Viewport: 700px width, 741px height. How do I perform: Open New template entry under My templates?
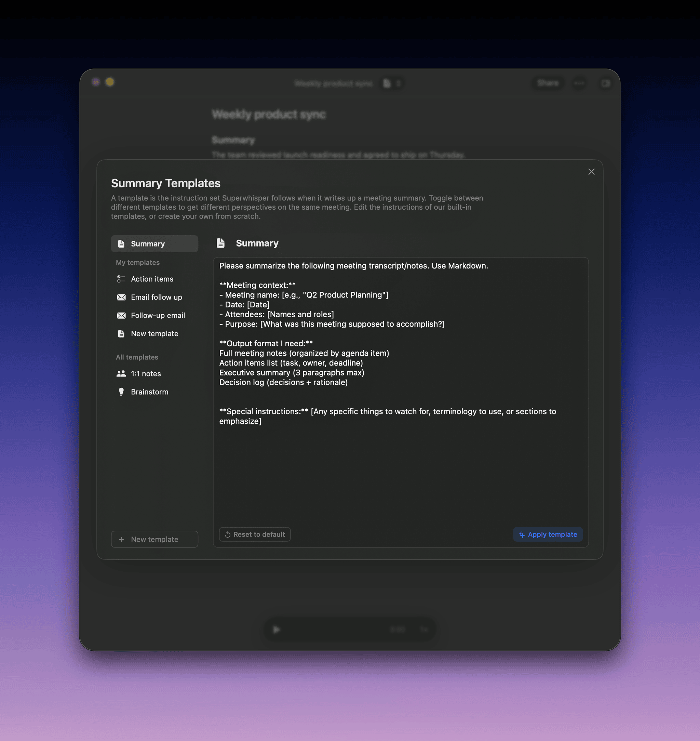[154, 334]
